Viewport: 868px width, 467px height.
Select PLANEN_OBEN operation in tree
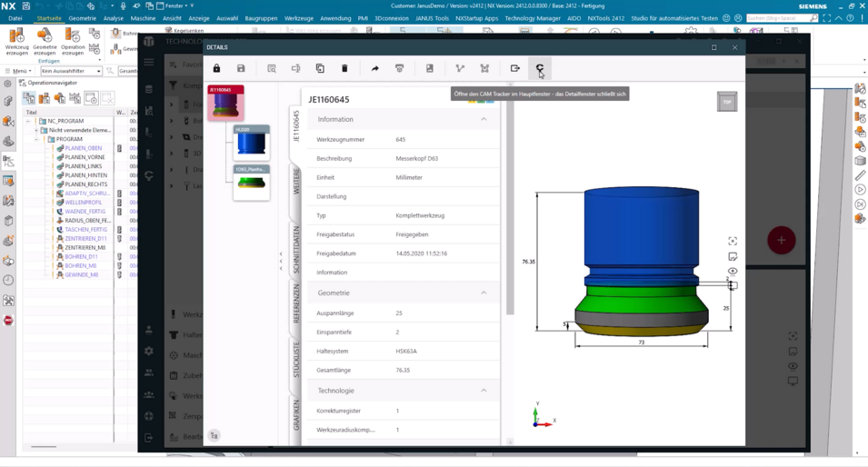(x=84, y=148)
